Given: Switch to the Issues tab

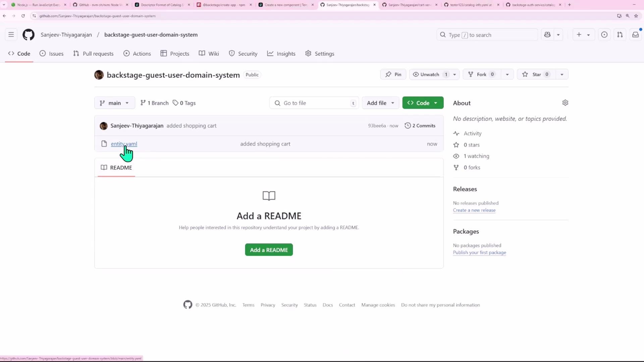Looking at the screenshot, I should [51, 54].
